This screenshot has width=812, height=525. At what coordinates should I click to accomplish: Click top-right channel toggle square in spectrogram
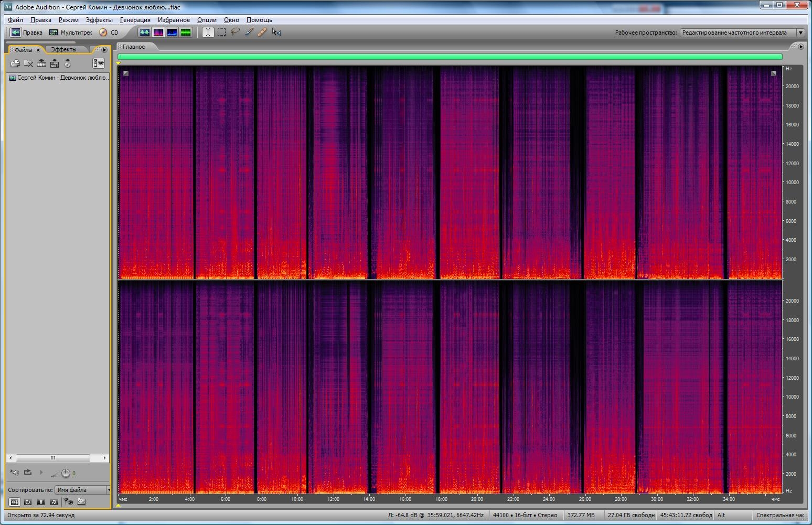pyautogui.click(x=774, y=73)
